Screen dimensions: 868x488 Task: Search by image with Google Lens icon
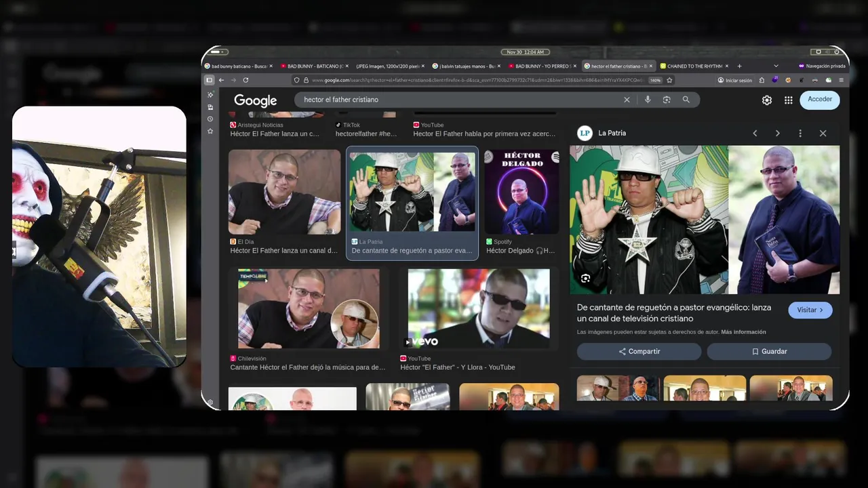[x=667, y=100]
